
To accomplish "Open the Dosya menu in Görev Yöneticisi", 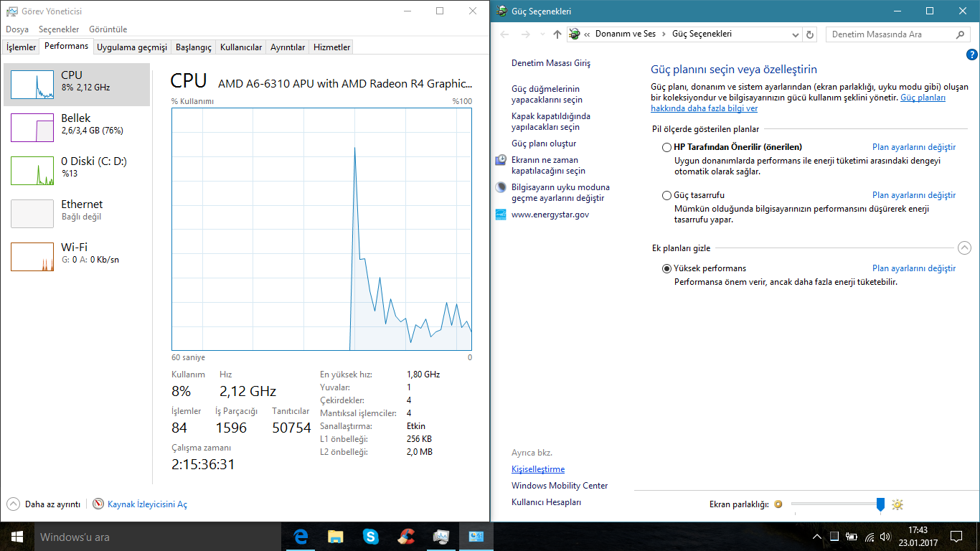I will [17, 29].
